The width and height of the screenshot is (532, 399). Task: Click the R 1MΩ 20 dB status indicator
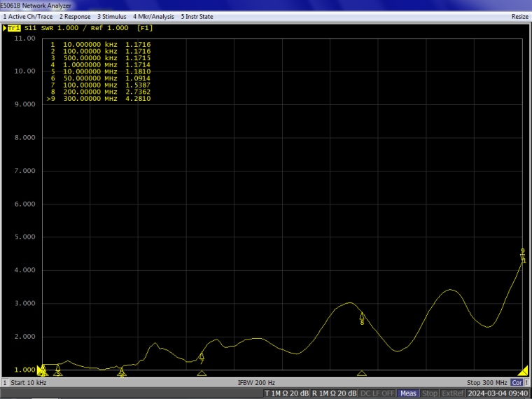click(334, 393)
